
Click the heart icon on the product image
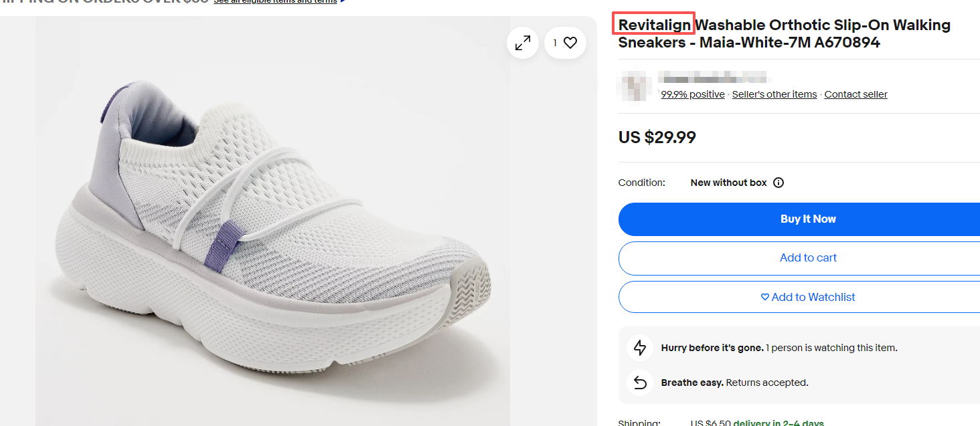tap(570, 43)
